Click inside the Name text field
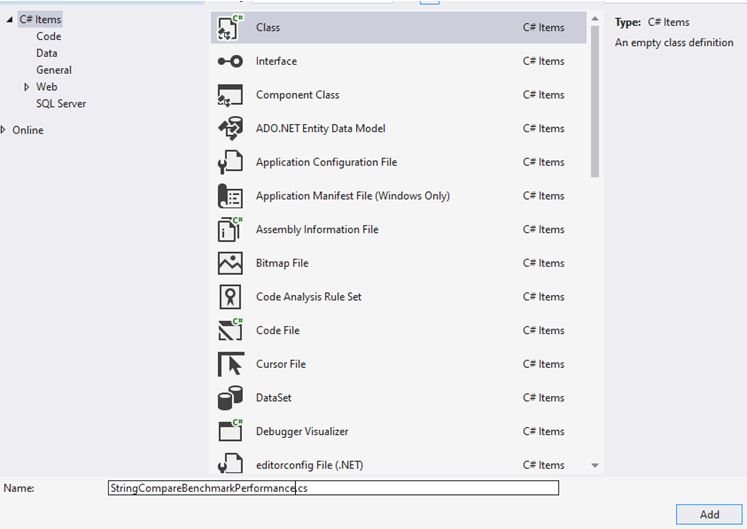Image resolution: width=747 pixels, height=529 pixels. tap(333, 488)
